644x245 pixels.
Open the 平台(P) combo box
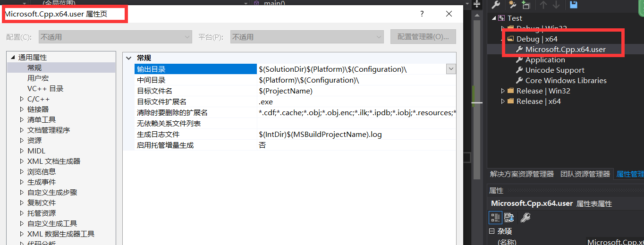coord(307,37)
